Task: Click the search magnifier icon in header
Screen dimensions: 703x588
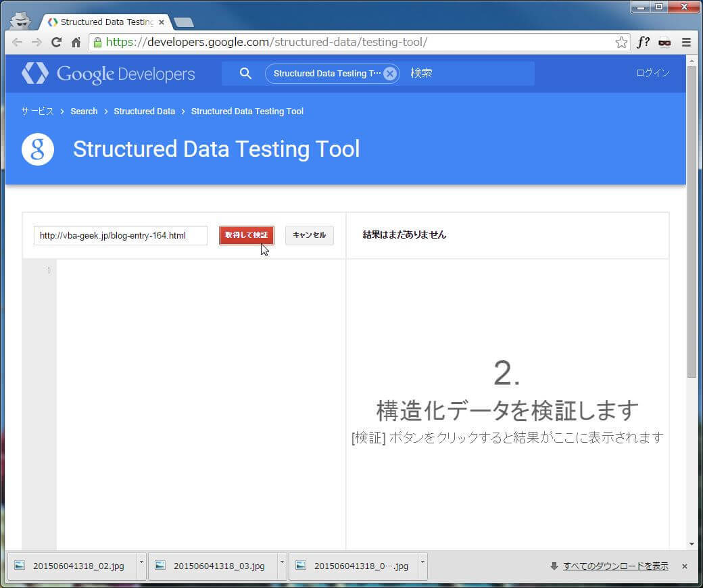Action: [245, 74]
